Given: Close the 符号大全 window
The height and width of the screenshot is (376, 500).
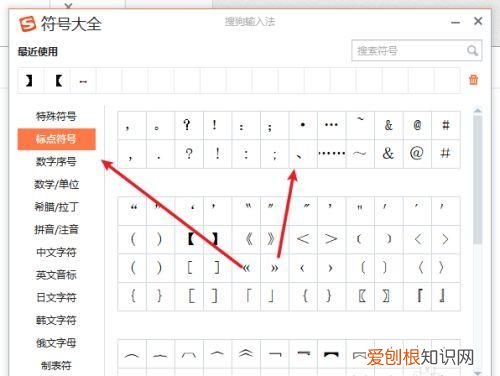Looking at the screenshot, I should tap(478, 21).
